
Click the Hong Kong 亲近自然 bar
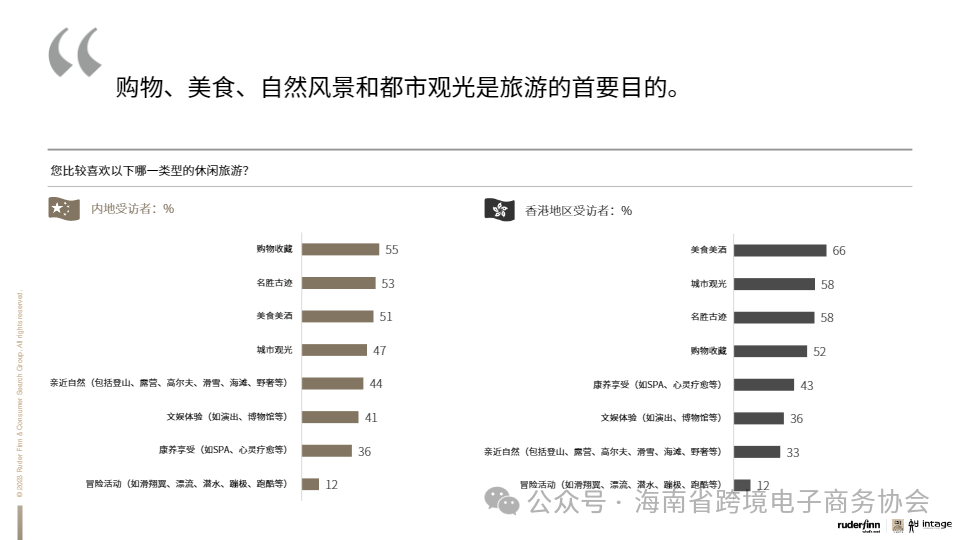point(757,452)
